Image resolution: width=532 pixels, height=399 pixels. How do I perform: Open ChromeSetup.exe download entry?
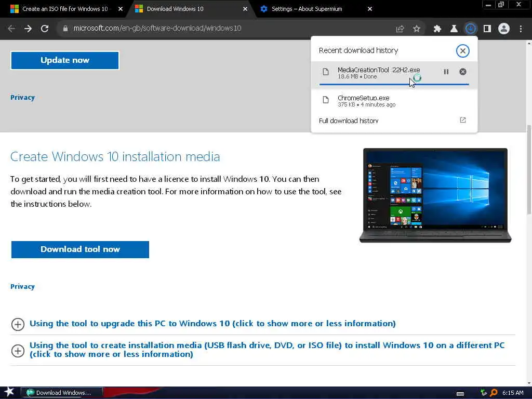coord(394,101)
